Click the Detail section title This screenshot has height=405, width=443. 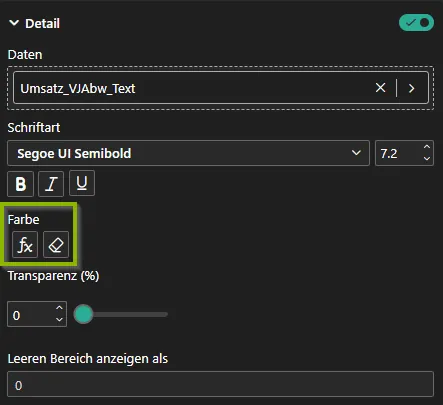42,23
